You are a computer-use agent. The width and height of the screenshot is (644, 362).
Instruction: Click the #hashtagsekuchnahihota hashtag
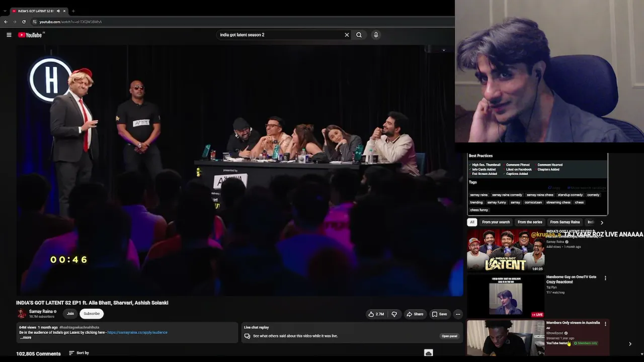pyautogui.click(x=79, y=327)
